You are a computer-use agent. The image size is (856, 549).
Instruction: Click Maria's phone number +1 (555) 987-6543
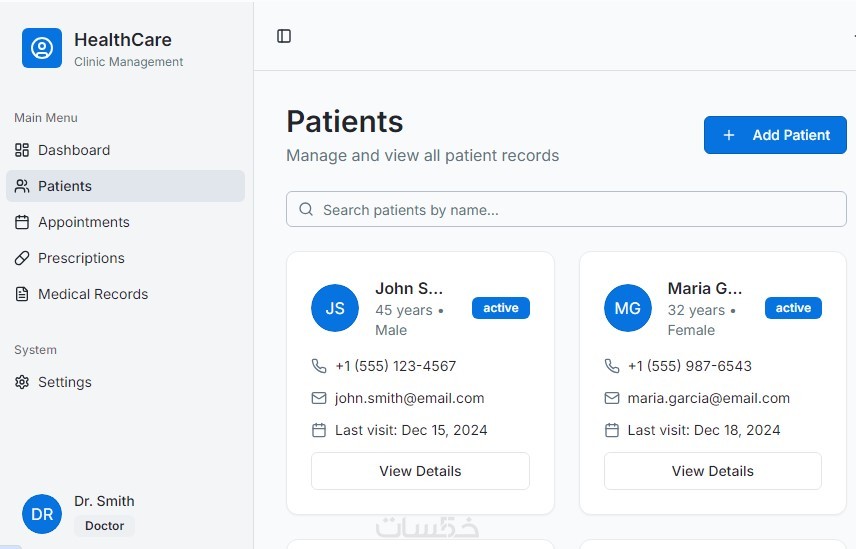[690, 366]
